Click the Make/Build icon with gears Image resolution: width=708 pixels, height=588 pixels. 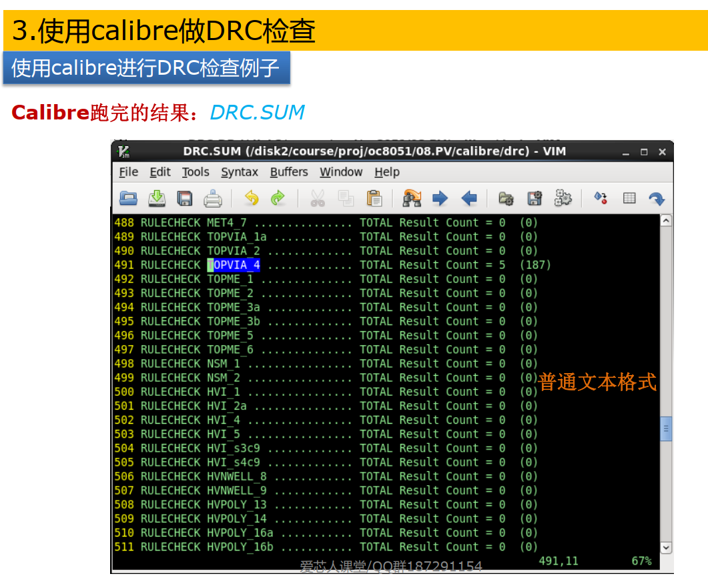pyautogui.click(x=563, y=198)
